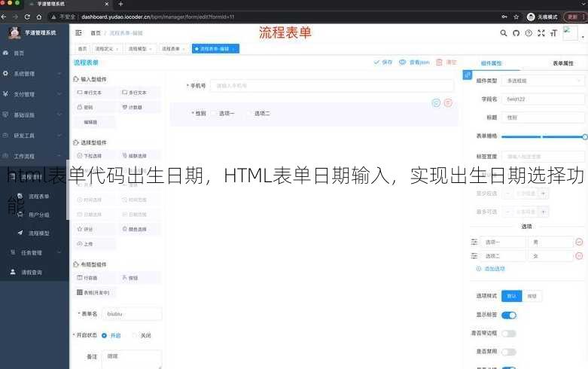Select the 行容器 row container component
Screen dimensions: 588x369
pyautogui.click(x=95, y=278)
